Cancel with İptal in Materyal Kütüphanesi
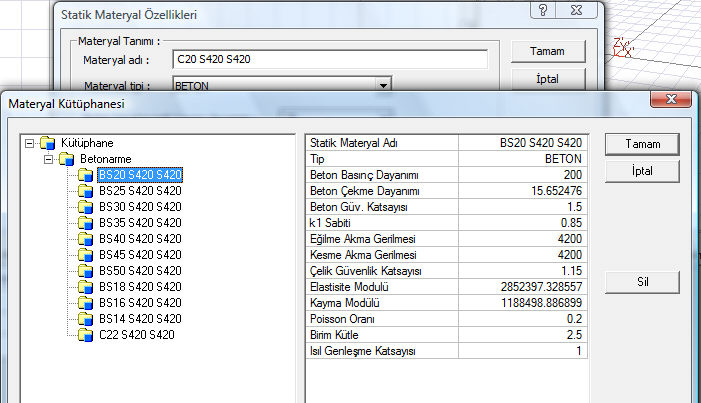701x403 pixels. point(642,171)
